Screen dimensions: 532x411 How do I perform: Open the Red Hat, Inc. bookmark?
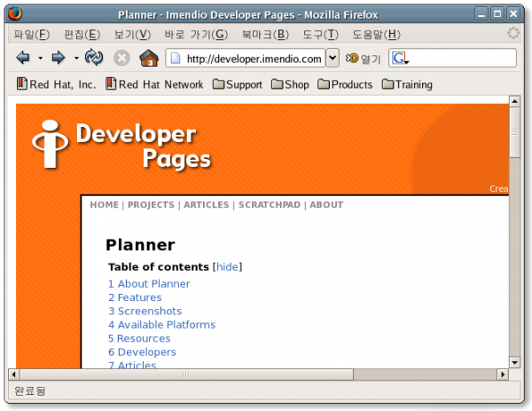[x=57, y=84]
